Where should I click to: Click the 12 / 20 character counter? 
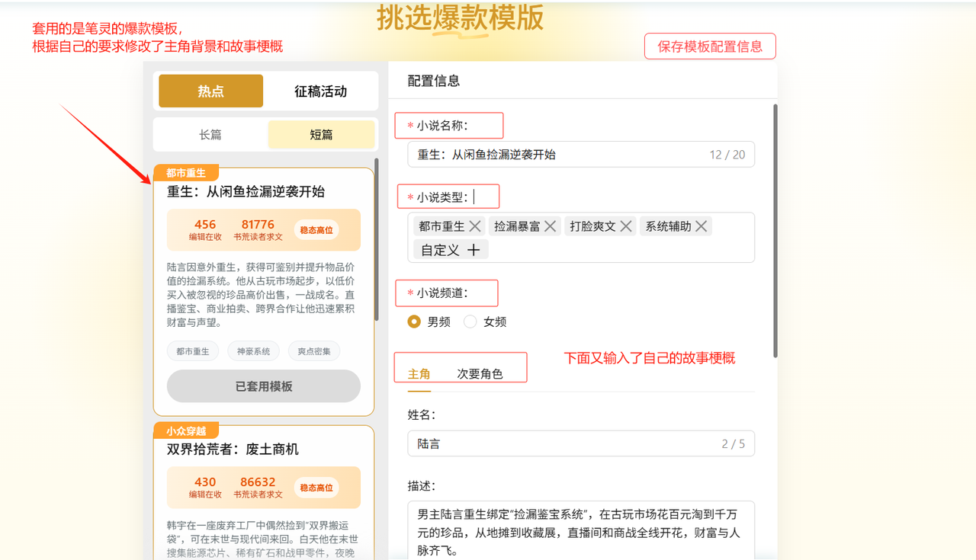[727, 155]
